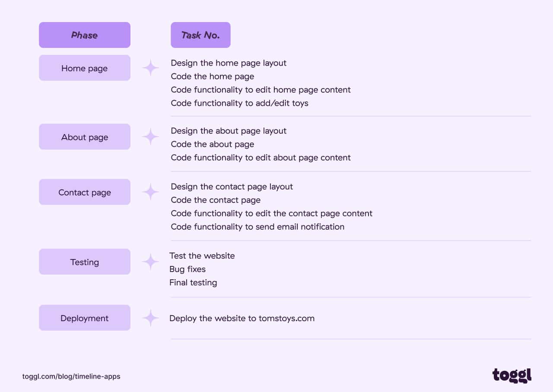
Task: Open toggl.com/blog/timeline-apps link
Action: point(71,376)
